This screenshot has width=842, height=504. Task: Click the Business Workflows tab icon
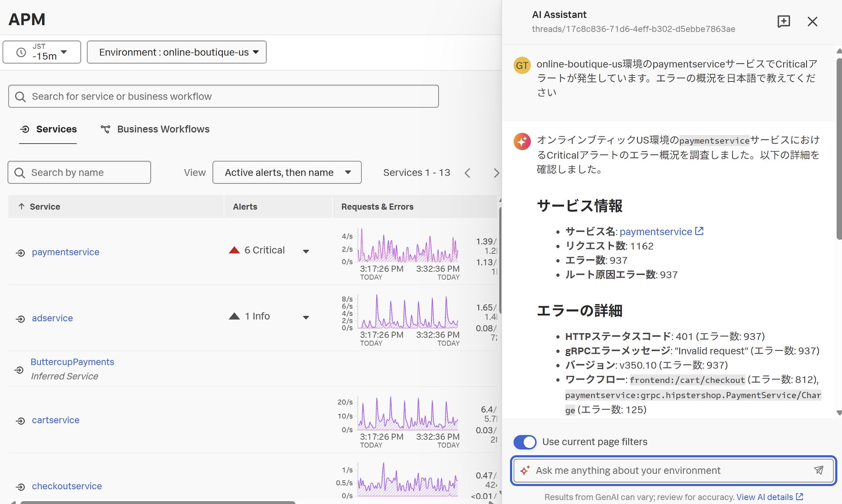pos(105,129)
